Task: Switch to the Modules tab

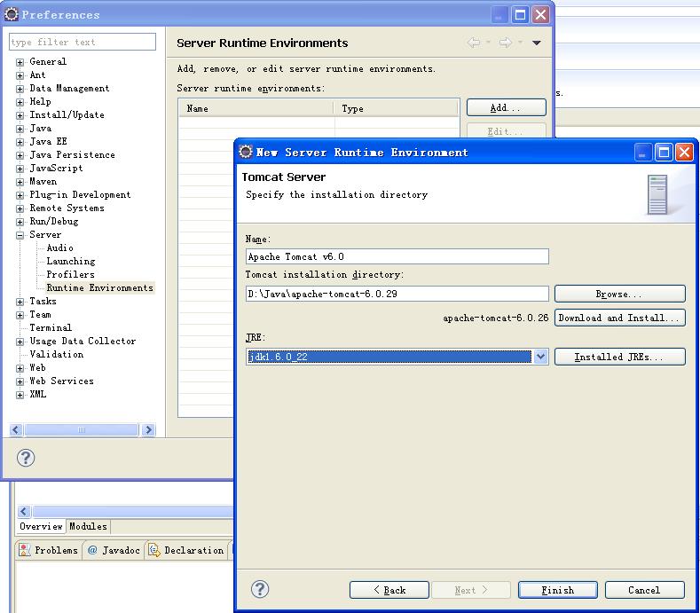Action: tap(89, 526)
